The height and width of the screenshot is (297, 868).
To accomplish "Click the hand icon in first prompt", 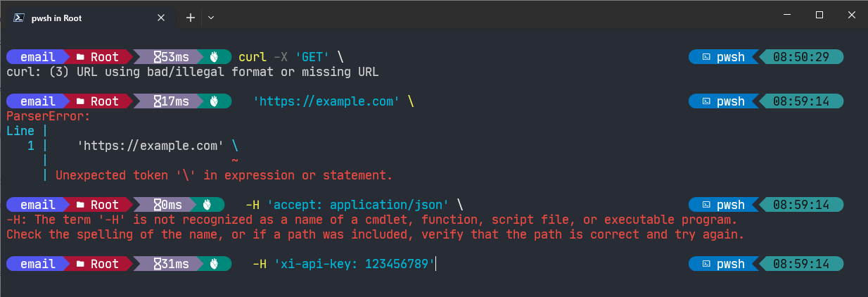I will coord(215,57).
